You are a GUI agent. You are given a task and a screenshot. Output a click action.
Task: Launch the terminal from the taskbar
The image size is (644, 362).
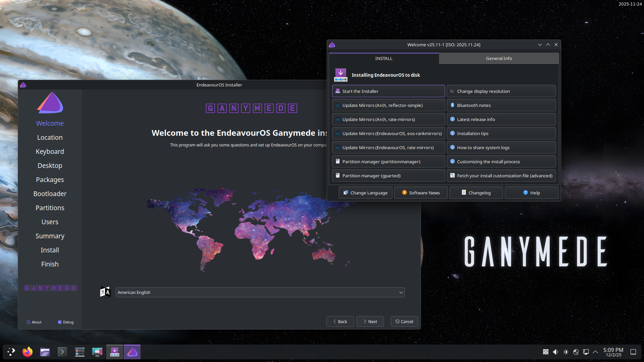point(62,352)
